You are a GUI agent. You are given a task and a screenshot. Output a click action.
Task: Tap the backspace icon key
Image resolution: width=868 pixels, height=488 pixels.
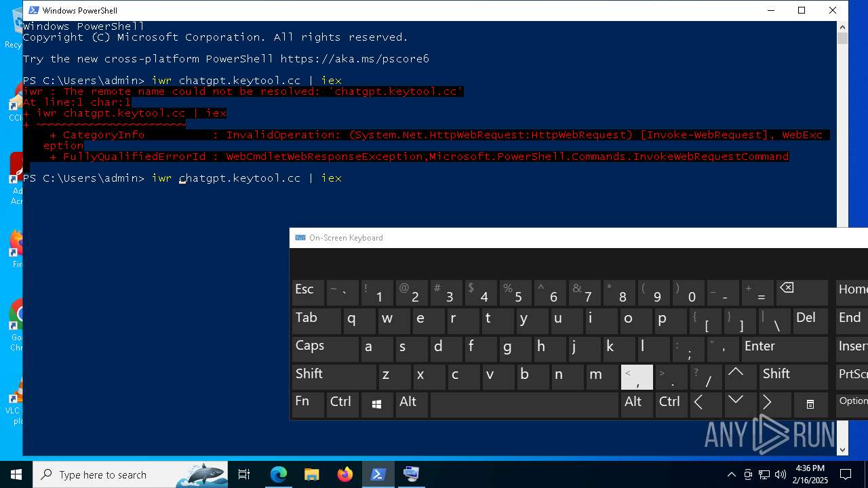tap(802, 292)
